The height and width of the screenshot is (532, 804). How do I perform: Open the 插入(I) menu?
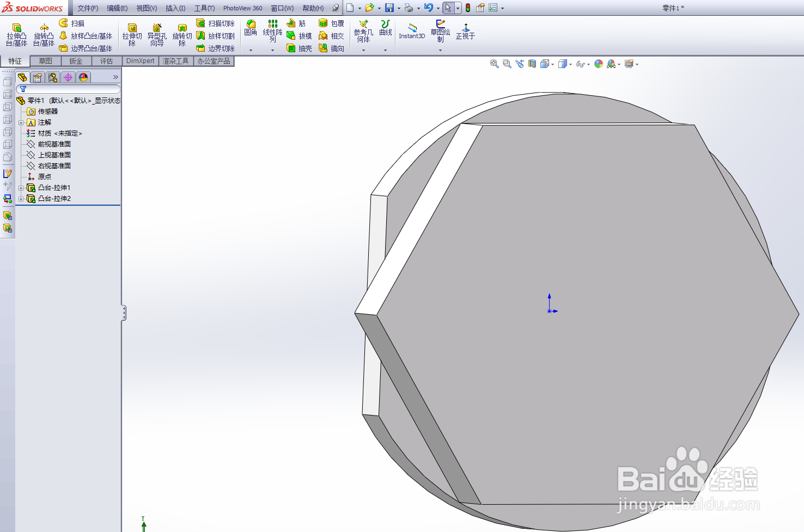175,8
